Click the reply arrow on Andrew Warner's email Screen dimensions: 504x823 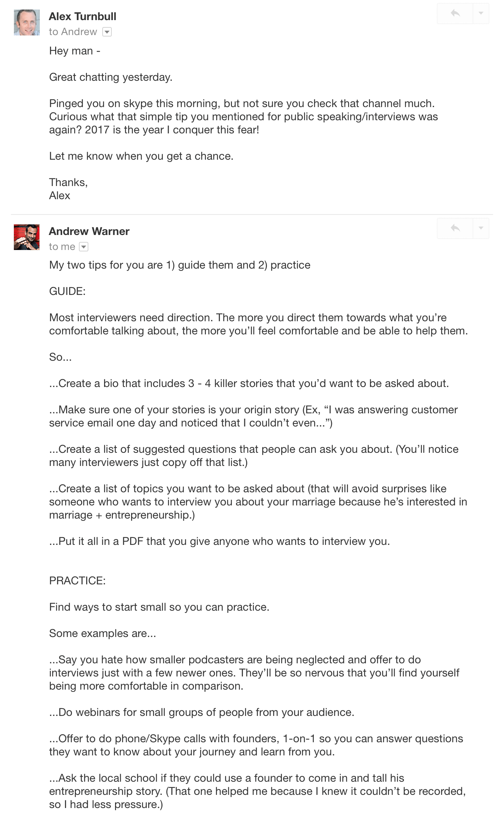coord(455,228)
